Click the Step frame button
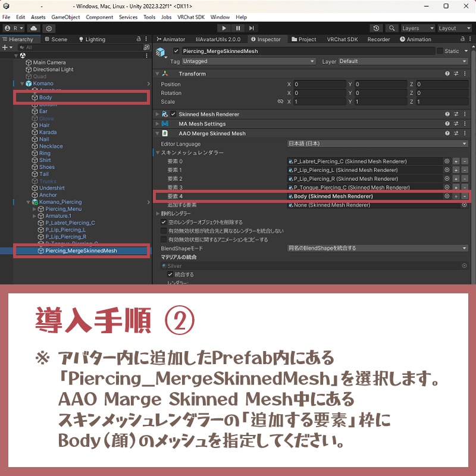The height and width of the screenshot is (476, 476). point(251,28)
